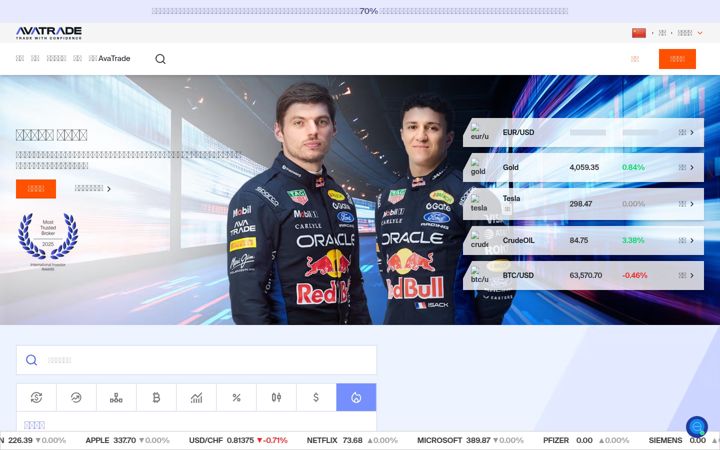720x450 pixels.
Task: Click the crude oil image icon
Action: click(479, 240)
